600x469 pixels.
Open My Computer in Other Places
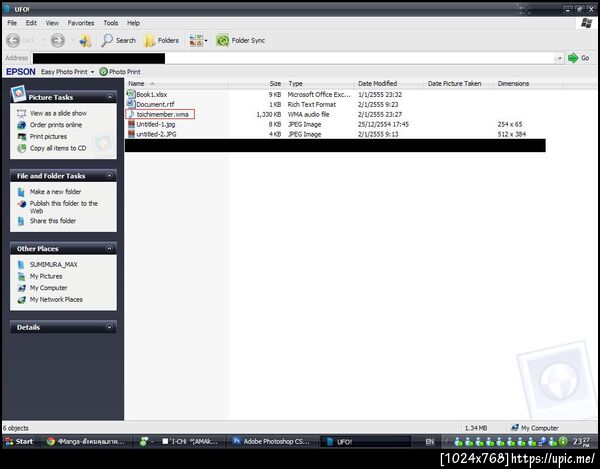pyautogui.click(x=48, y=288)
